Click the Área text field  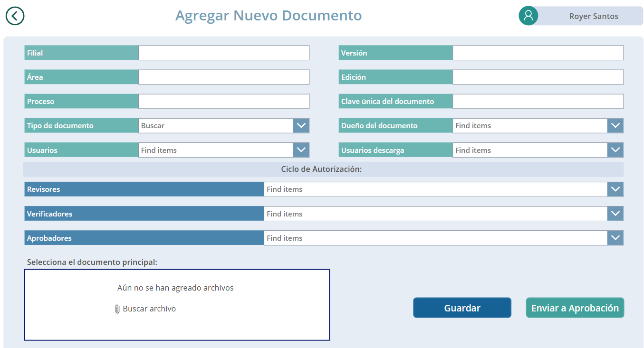(224, 77)
